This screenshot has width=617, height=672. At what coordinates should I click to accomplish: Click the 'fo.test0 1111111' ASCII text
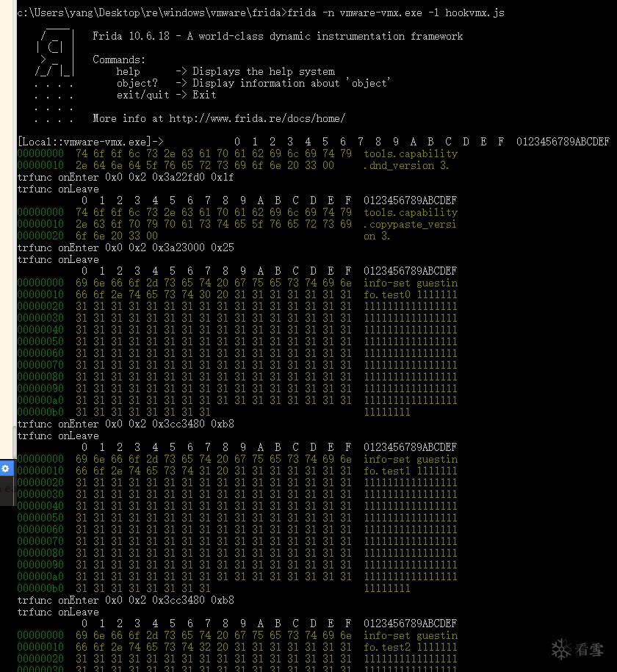tap(411, 295)
